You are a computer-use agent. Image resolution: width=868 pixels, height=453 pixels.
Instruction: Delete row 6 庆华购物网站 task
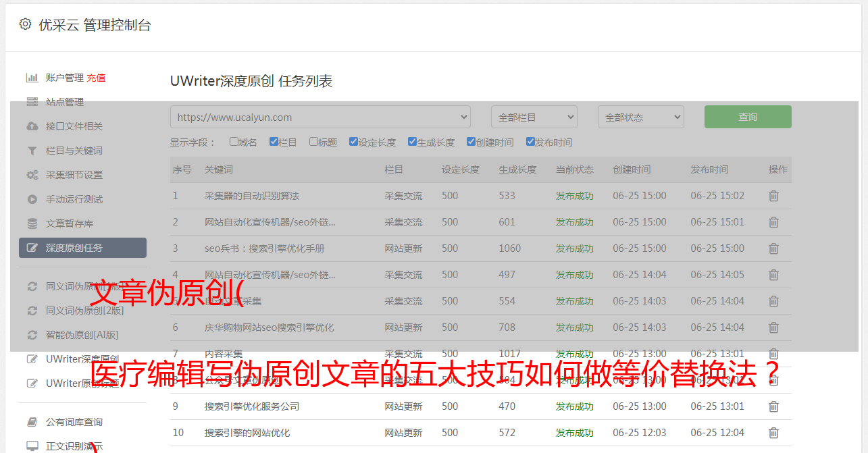click(774, 327)
